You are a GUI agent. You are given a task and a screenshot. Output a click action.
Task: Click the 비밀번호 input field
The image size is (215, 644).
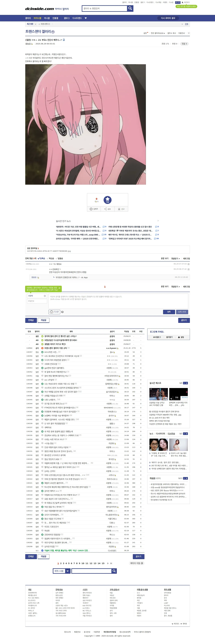click(x=37, y=301)
